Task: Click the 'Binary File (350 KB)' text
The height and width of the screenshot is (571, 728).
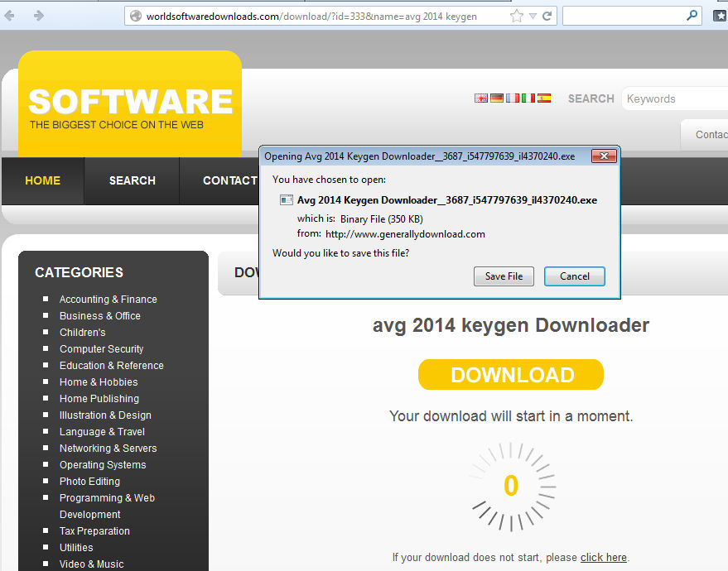Action: [x=382, y=219]
